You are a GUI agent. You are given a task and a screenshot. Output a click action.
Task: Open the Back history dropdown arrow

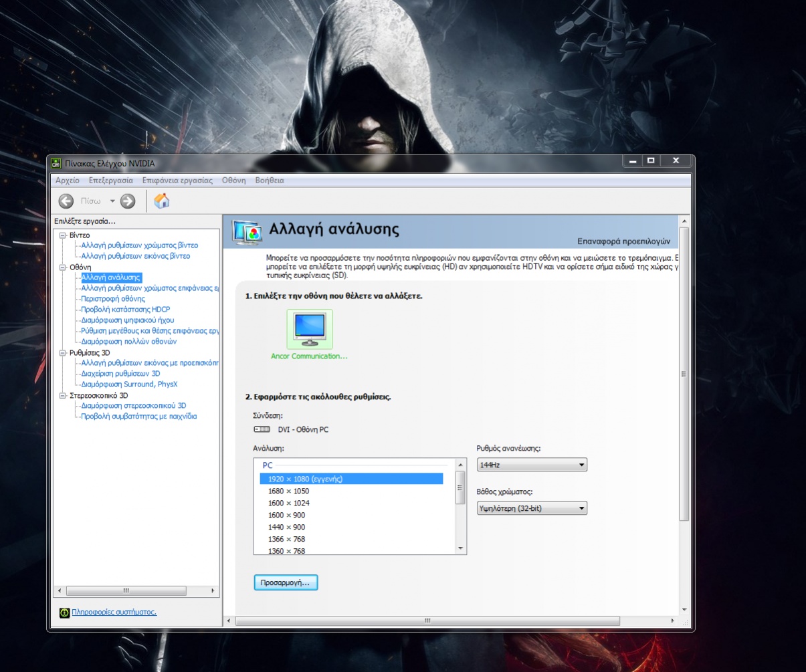[112, 201]
